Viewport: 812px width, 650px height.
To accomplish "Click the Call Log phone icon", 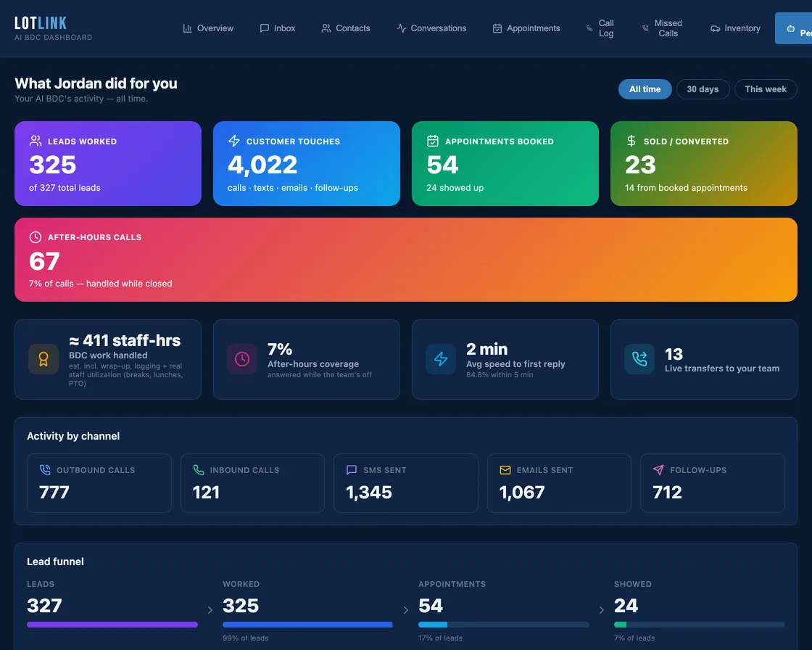I will click(589, 28).
